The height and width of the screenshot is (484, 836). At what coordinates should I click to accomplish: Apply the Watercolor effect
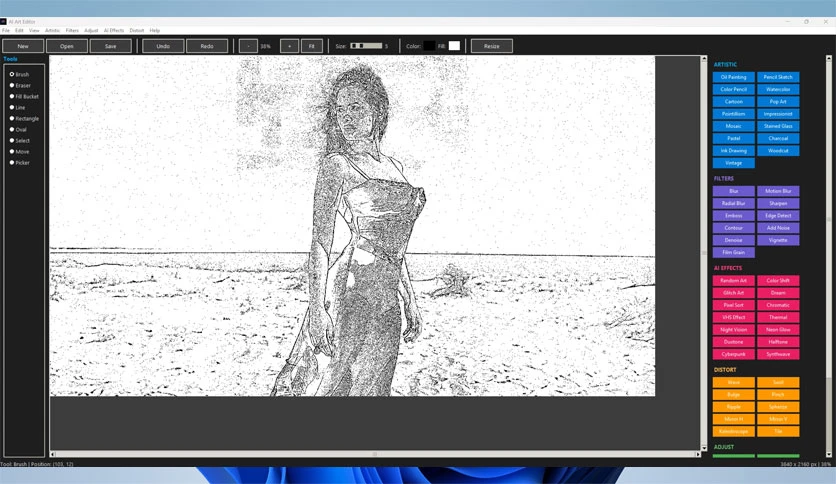coord(778,90)
